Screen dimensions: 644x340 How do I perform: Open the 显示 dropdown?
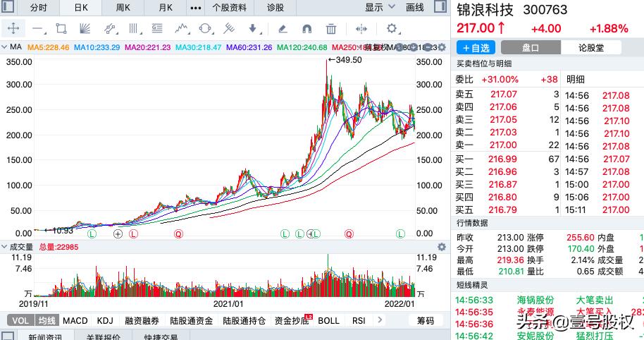click(380, 7)
